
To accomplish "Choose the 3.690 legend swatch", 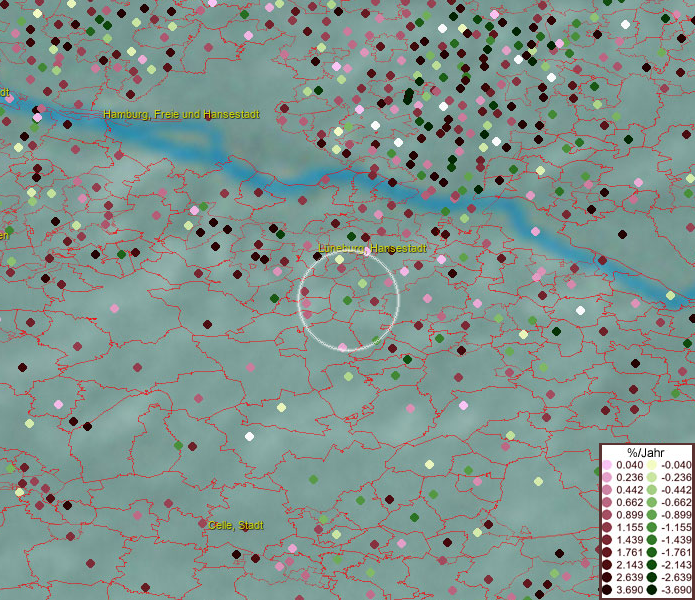I will tap(607, 590).
